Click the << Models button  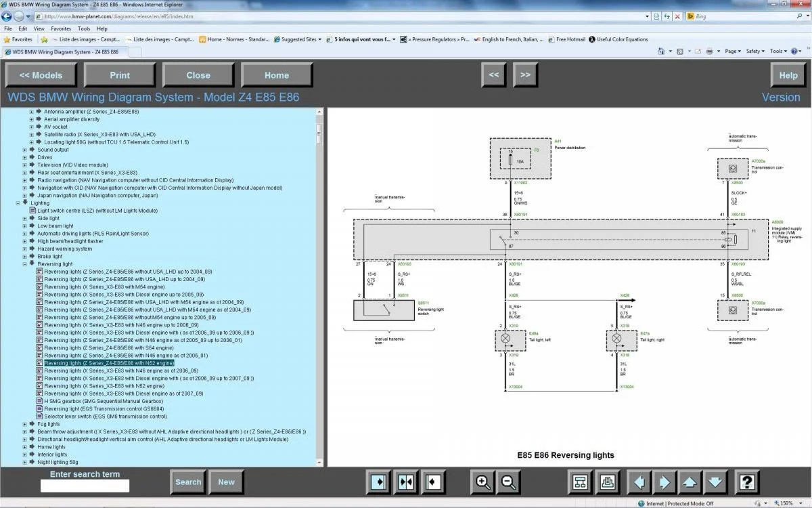pos(41,75)
